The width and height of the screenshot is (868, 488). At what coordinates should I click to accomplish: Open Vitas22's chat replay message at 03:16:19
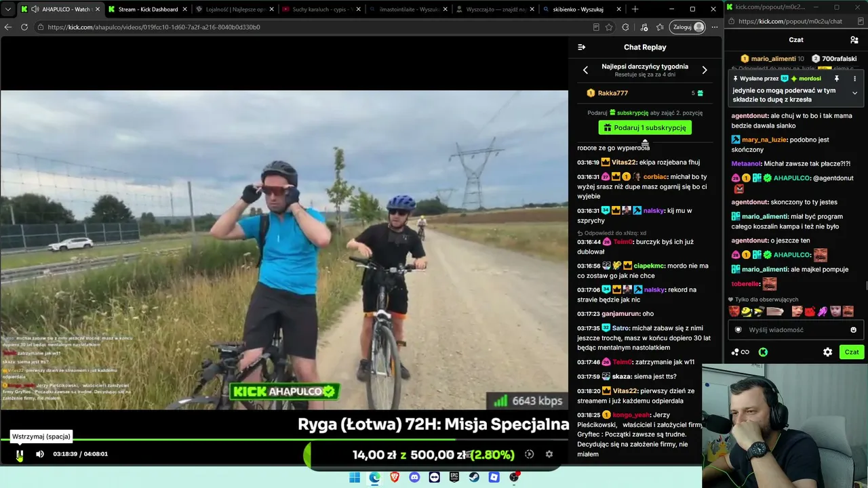coord(639,163)
